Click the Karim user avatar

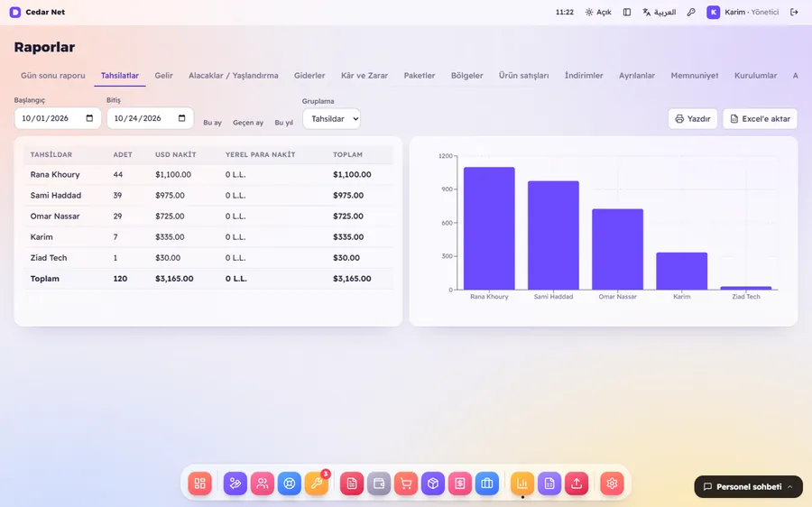pos(713,12)
